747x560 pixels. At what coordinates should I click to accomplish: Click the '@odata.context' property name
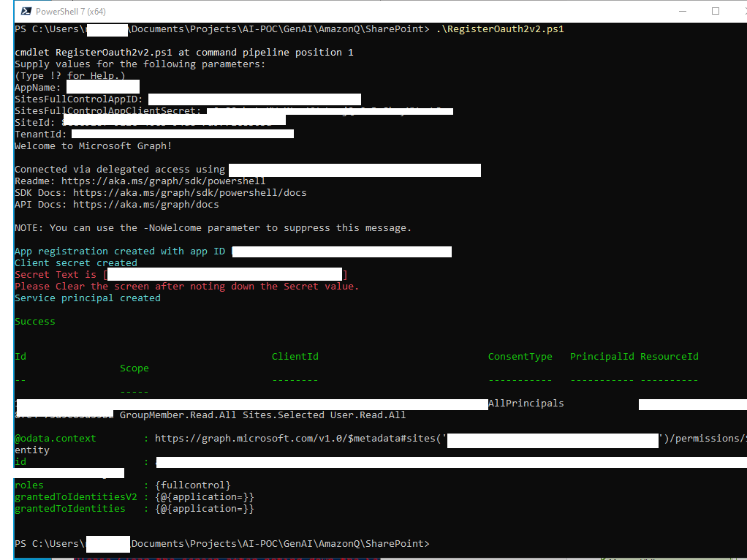tap(56, 439)
